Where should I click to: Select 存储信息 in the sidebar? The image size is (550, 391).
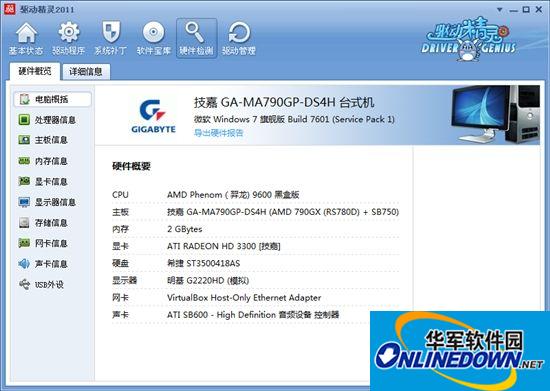pos(43,223)
